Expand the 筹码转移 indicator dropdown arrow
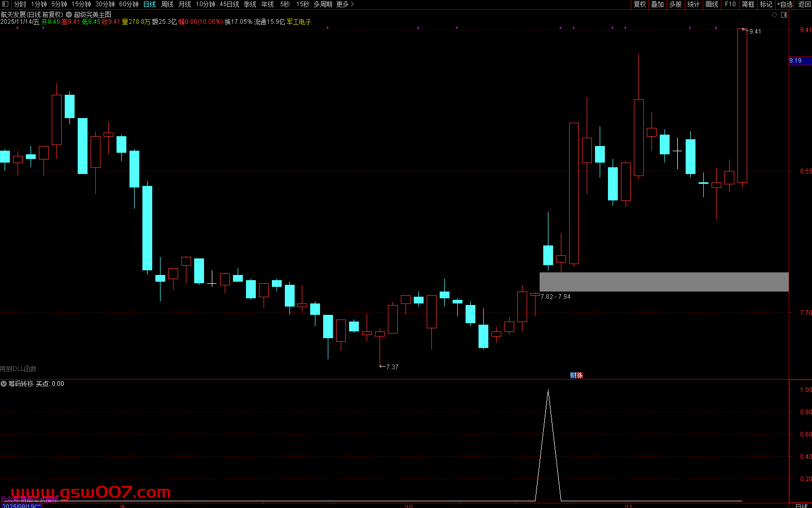 4,384
